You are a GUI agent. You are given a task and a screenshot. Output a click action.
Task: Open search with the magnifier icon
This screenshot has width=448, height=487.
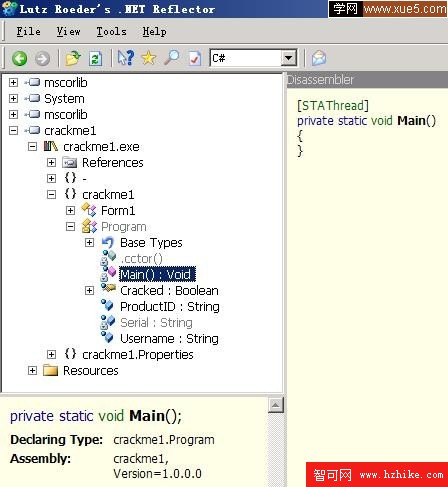172,58
